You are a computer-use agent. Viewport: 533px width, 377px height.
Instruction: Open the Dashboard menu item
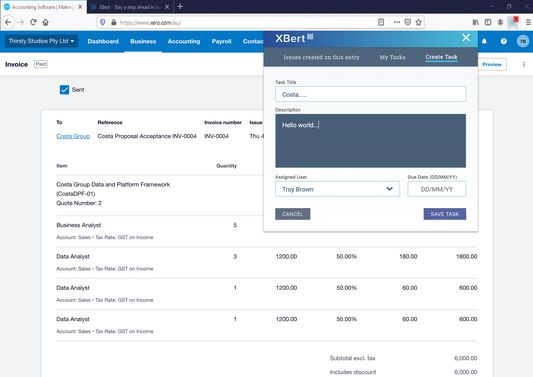[x=103, y=41]
